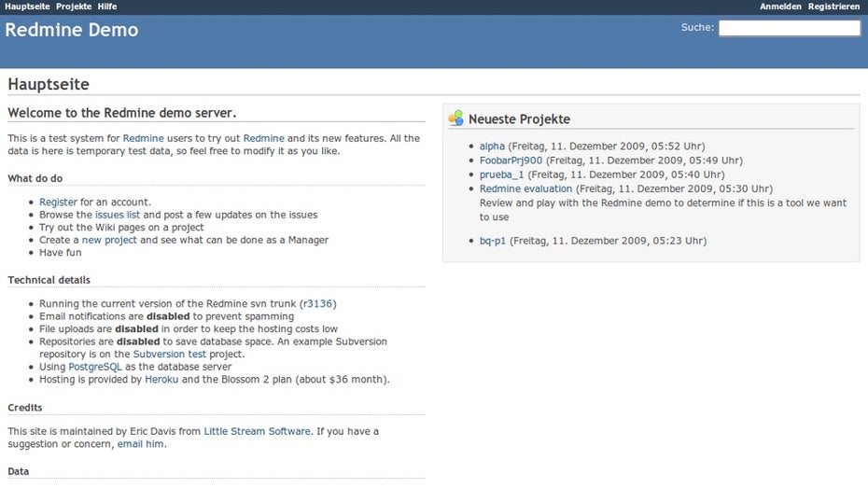Open the issues list link
The width and height of the screenshot is (868, 488).
118,215
